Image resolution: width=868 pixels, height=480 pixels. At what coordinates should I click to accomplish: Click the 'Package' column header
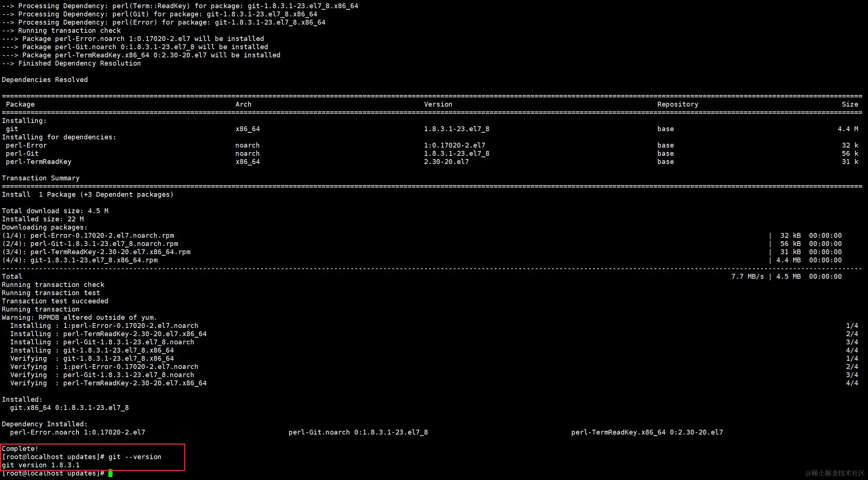tap(20, 104)
